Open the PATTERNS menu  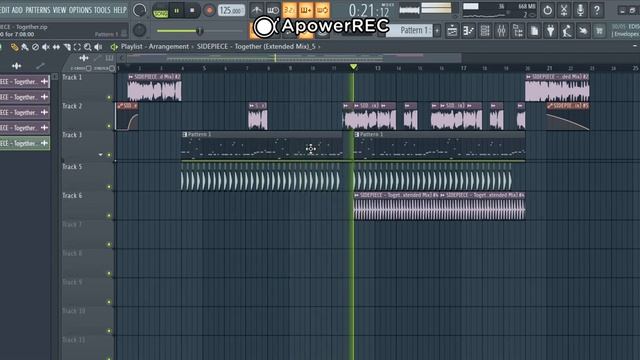[x=38, y=10]
